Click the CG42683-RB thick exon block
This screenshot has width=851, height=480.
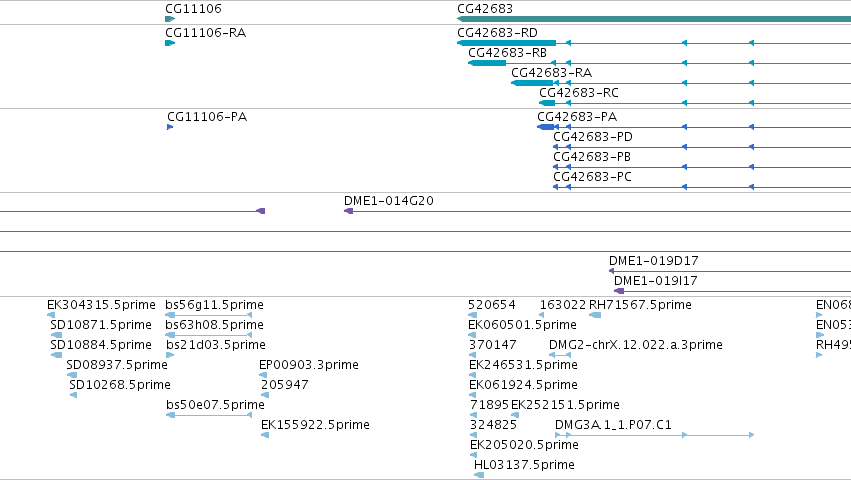(487, 63)
